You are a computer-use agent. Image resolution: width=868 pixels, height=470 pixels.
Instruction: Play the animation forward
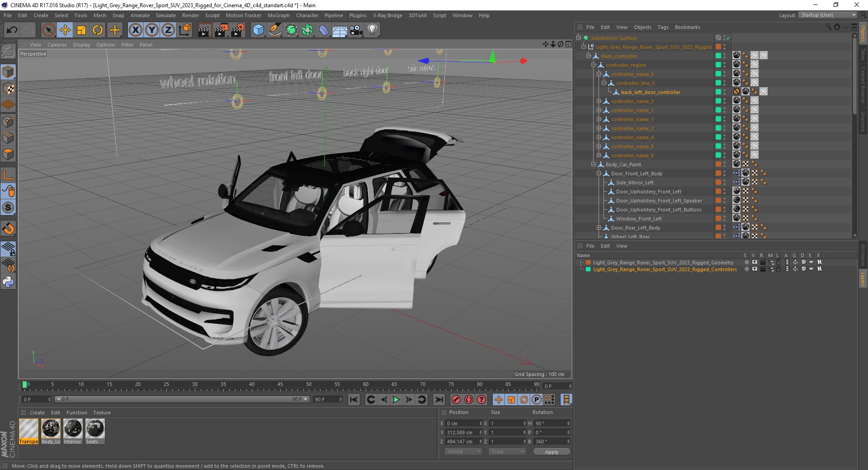tap(396, 399)
